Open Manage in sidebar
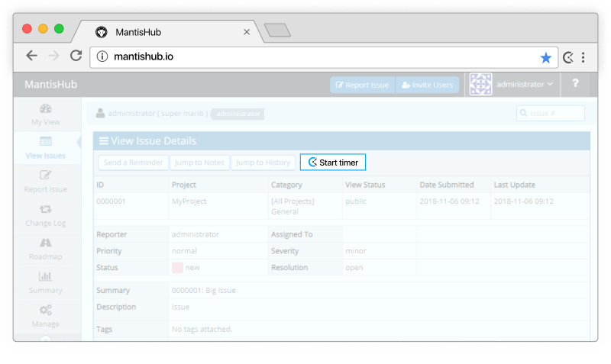Image resolution: width=611 pixels, height=364 pixels. 46,317
